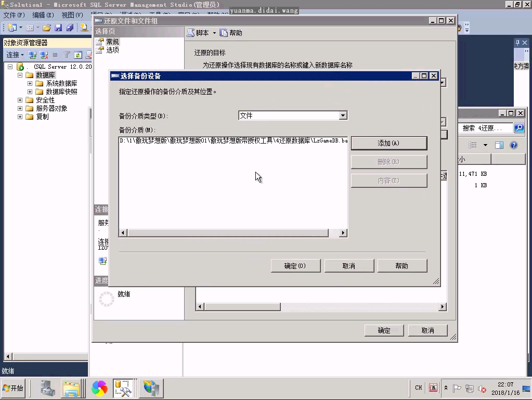Click the volume muted tray icon
The height and width of the screenshot is (400, 532).
(x=482, y=389)
